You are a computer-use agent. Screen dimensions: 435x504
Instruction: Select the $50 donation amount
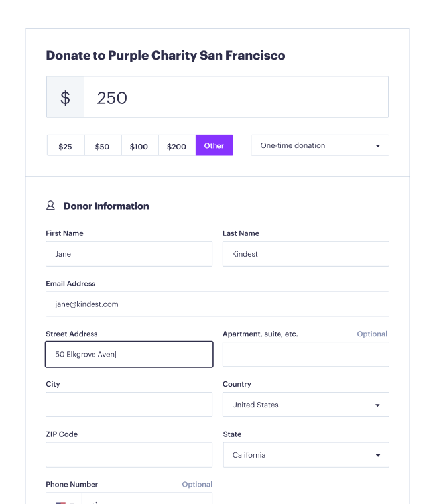pos(102,146)
